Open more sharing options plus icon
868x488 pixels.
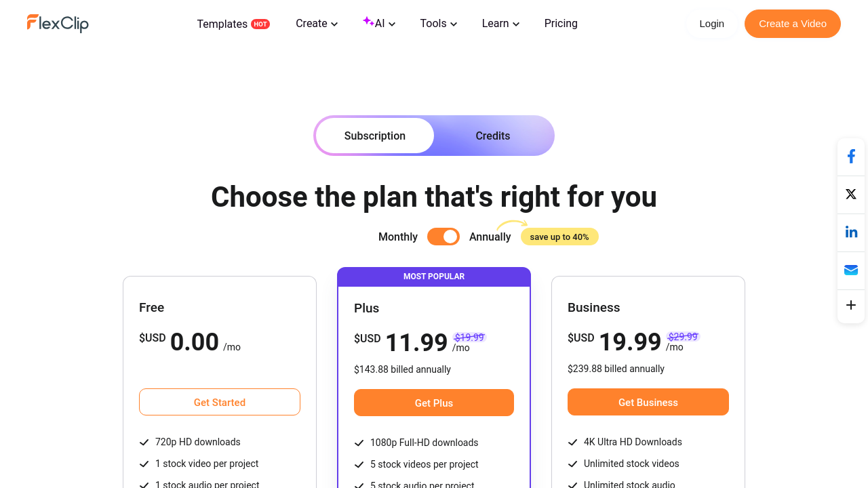pyautogui.click(x=851, y=306)
